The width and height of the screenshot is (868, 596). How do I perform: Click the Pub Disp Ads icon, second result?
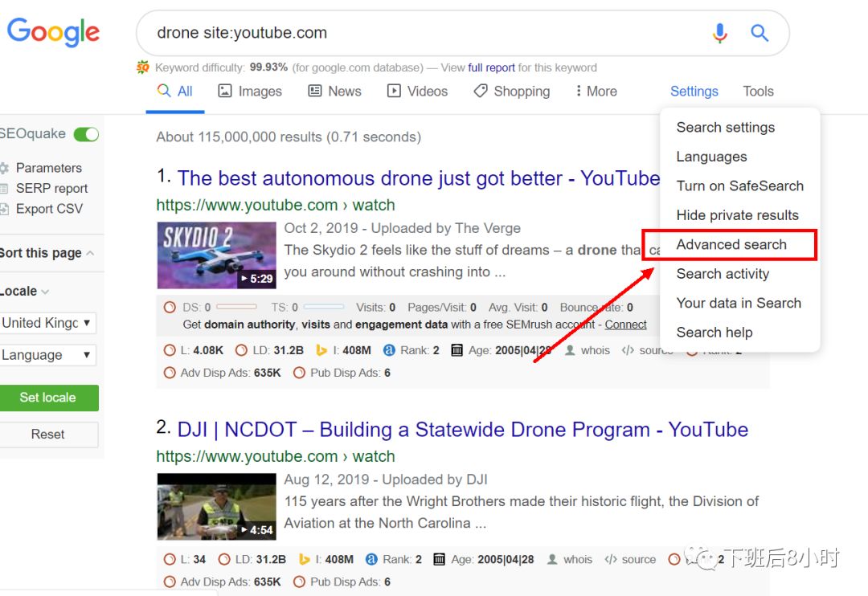(300, 582)
